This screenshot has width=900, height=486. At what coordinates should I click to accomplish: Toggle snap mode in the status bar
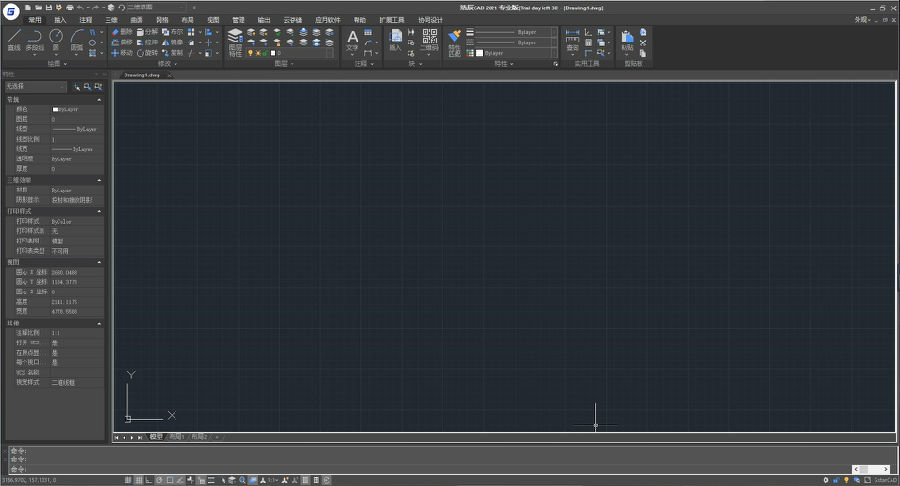[127, 480]
